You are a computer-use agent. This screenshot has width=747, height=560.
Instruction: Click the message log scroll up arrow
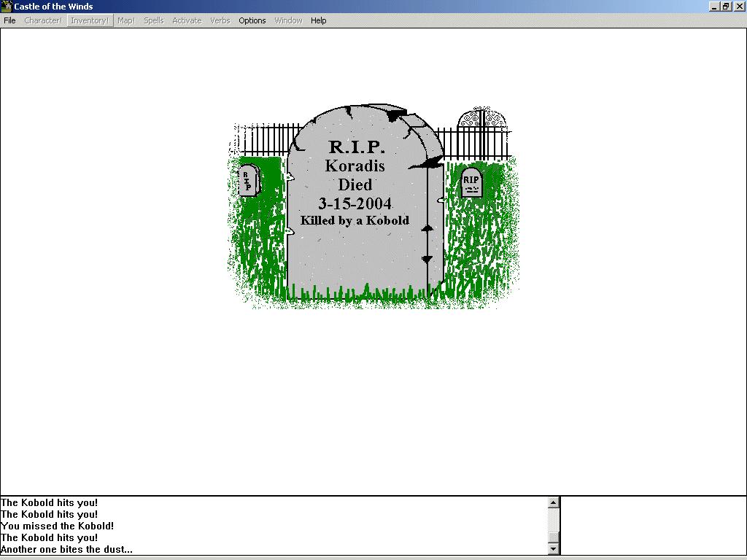pyautogui.click(x=553, y=502)
